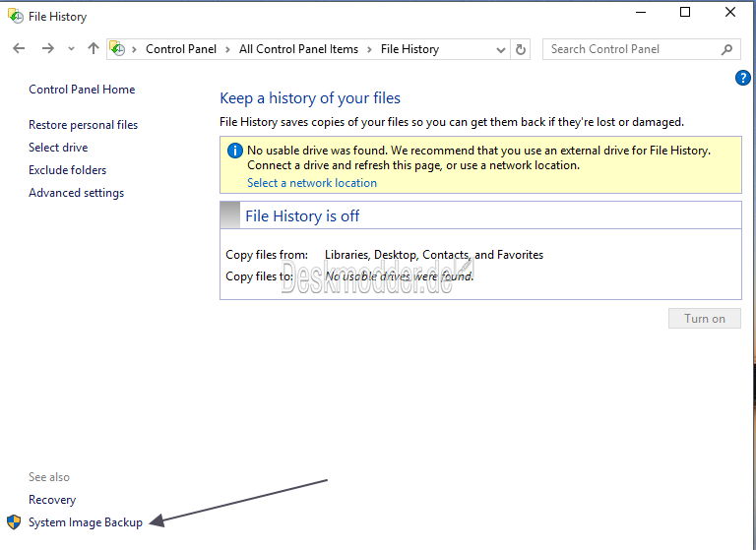756x550 pixels.
Task: Open Exclude folders link
Action: (x=68, y=170)
